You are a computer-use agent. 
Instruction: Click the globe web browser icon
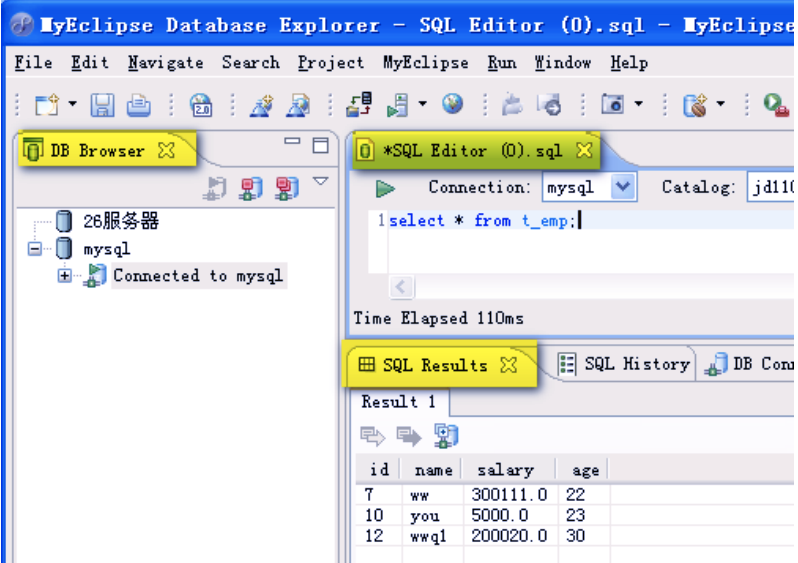[x=452, y=104]
